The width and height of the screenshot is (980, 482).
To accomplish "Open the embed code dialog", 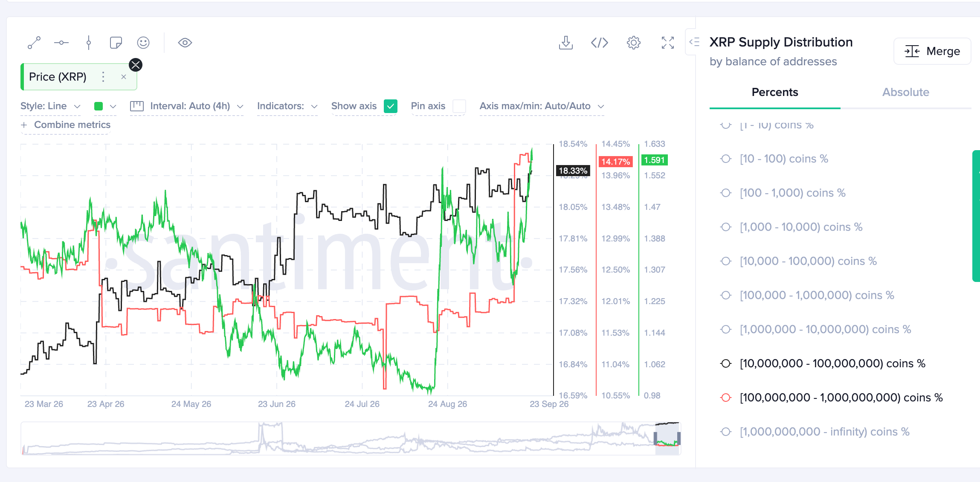I will [600, 43].
